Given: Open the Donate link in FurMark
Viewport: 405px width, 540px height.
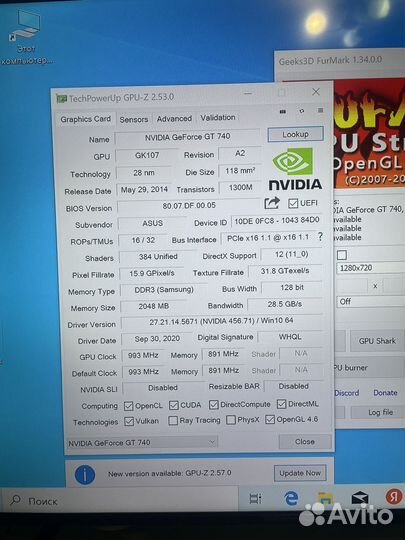Looking at the screenshot, I should pyautogui.click(x=385, y=392).
